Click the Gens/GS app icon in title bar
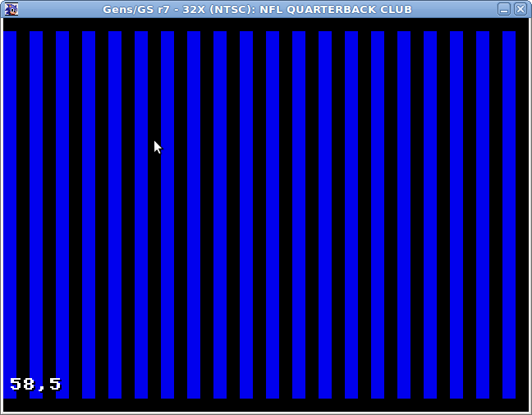The height and width of the screenshot is (415, 532). point(11,9)
